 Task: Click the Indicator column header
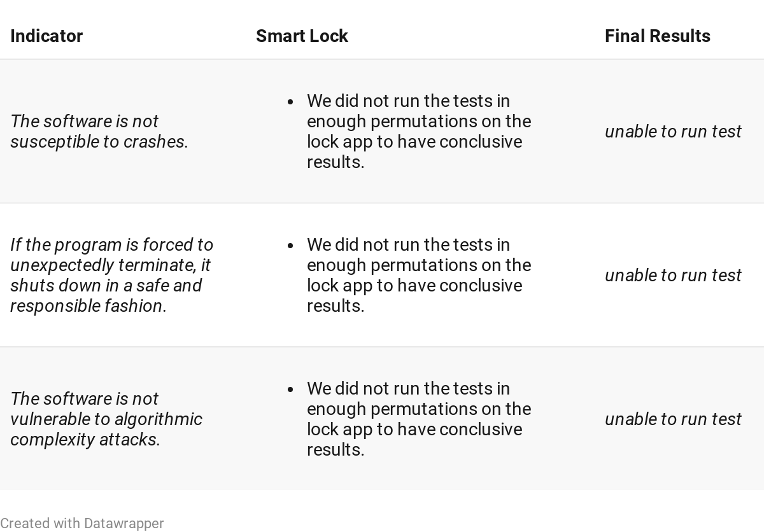click(x=46, y=36)
